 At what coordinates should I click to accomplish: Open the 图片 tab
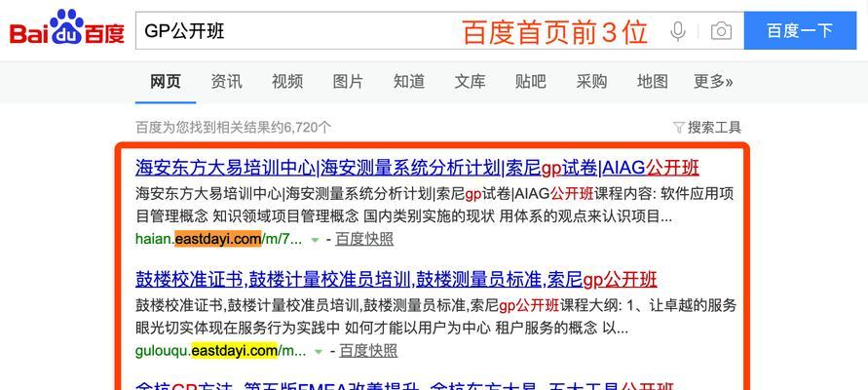(x=348, y=82)
